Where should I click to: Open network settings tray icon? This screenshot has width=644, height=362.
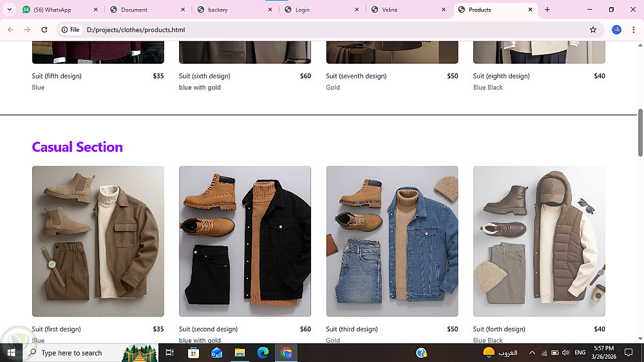click(x=544, y=352)
